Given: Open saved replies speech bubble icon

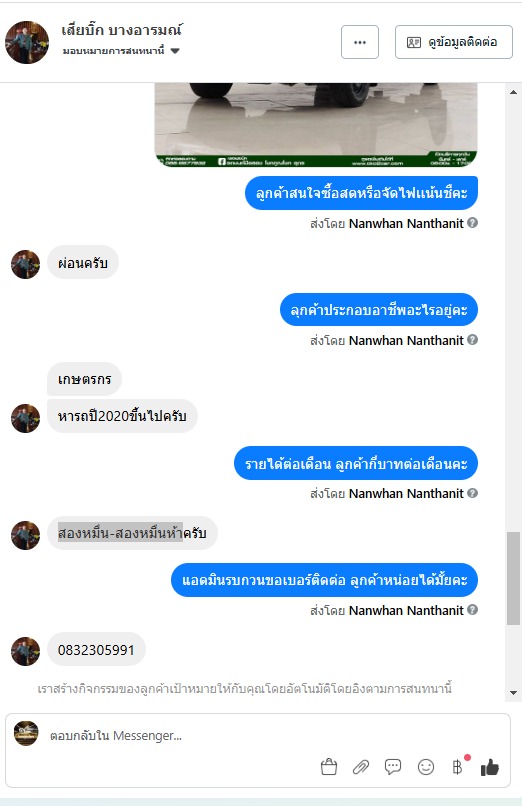Looking at the screenshot, I should coord(393,767).
